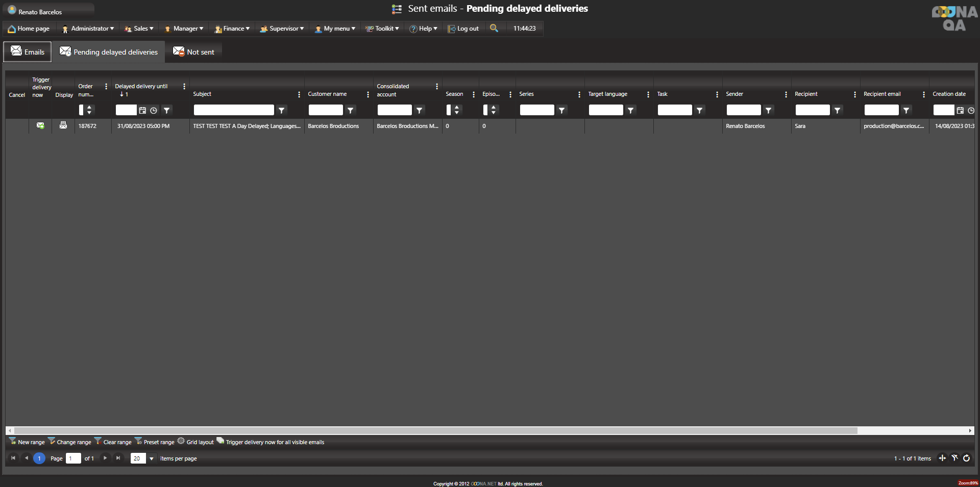Open the items per page dropdown
This screenshot has height=487, width=980.
(x=152, y=458)
